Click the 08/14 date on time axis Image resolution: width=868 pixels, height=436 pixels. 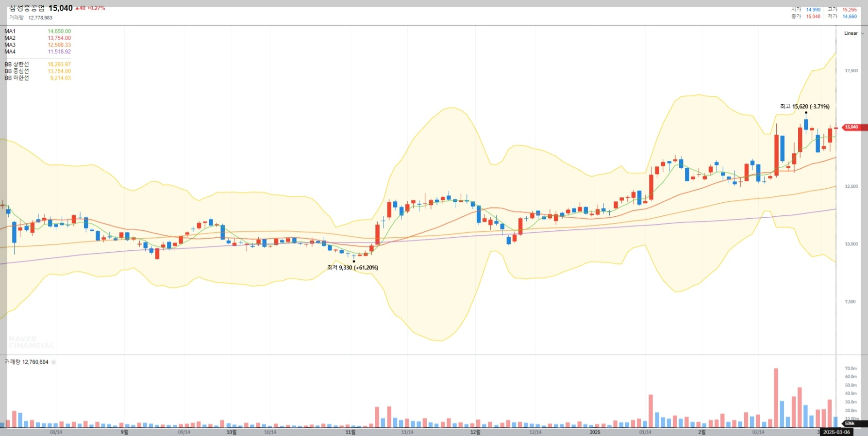point(56,432)
